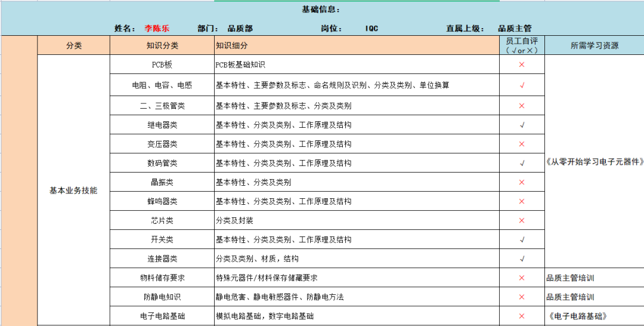Image resolution: width=644 pixels, height=326 pixels.
Task: Click the × mark in 蜂鸣器类 row
Action: [x=522, y=201]
